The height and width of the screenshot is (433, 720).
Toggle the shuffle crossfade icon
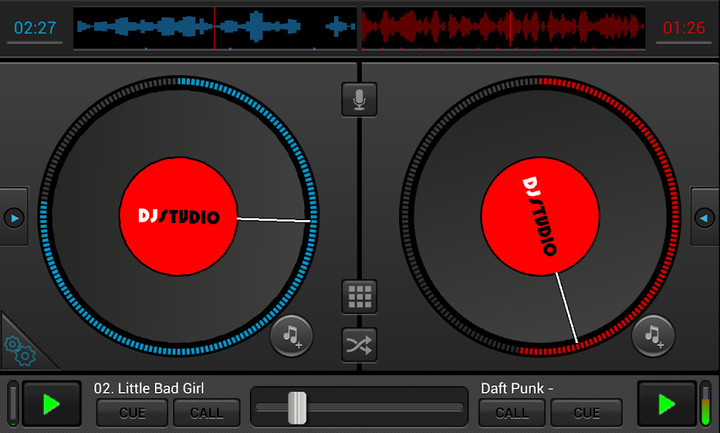coord(359,345)
